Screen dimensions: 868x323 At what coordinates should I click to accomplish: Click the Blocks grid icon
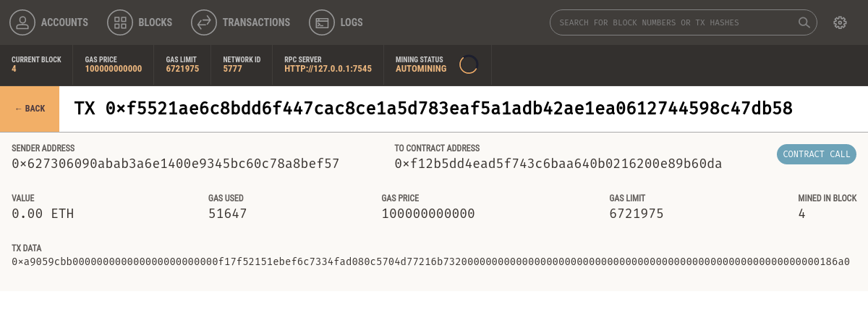coord(120,22)
